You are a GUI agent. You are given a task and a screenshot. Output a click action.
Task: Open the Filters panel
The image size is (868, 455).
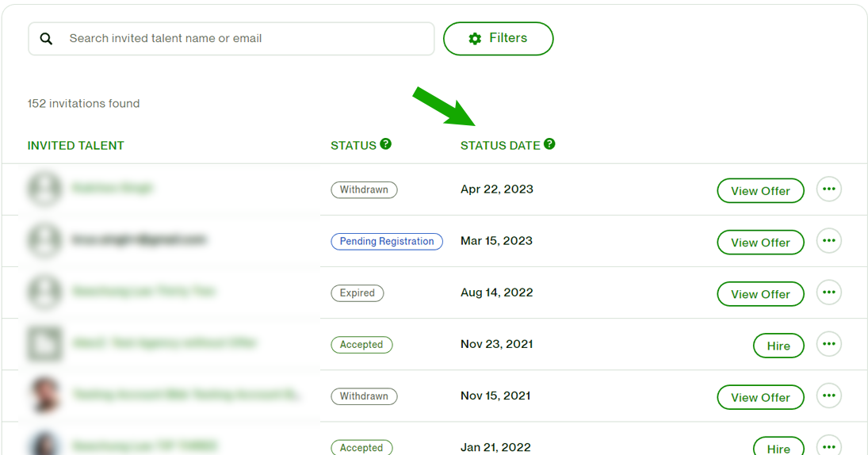498,39
